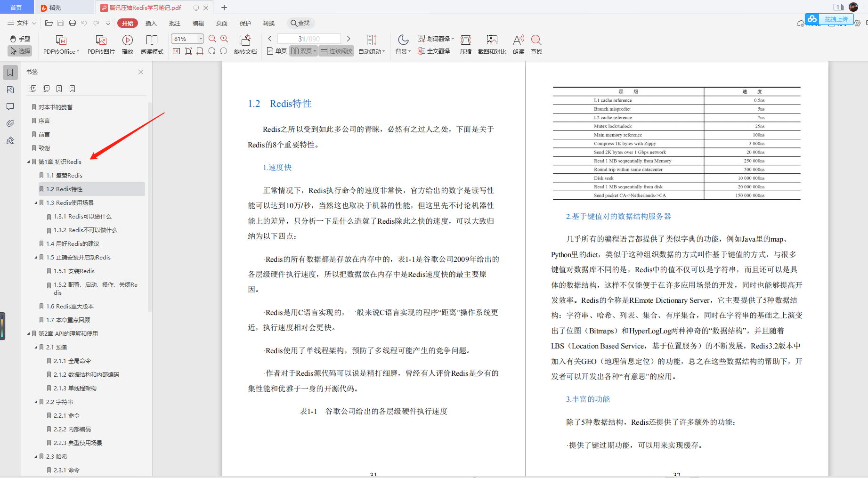This screenshot has width=868, height=478.
Task: Toggle the bookmark panel sidebar icon
Action: (10, 73)
